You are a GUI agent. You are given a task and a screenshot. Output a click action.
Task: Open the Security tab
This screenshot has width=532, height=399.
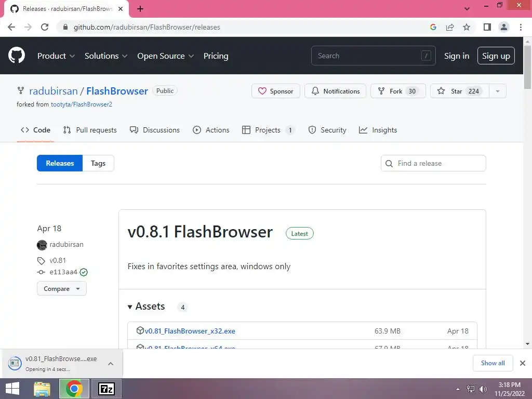[327, 130]
